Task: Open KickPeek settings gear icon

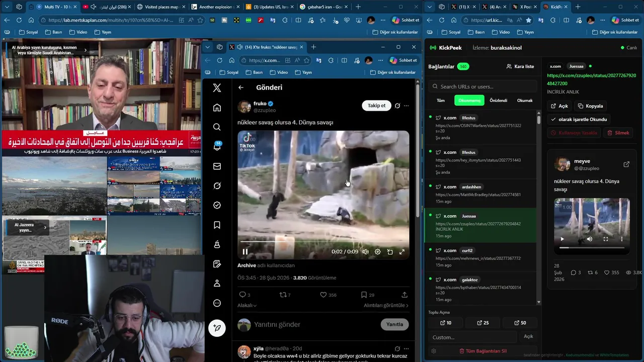Action: click(434, 351)
